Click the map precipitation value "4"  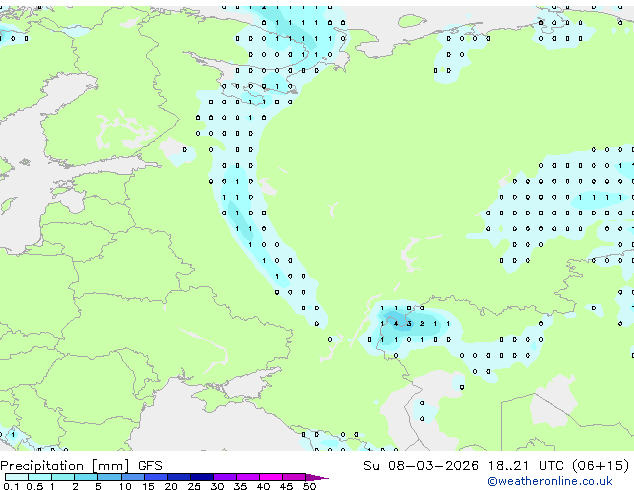pyautogui.click(x=395, y=323)
